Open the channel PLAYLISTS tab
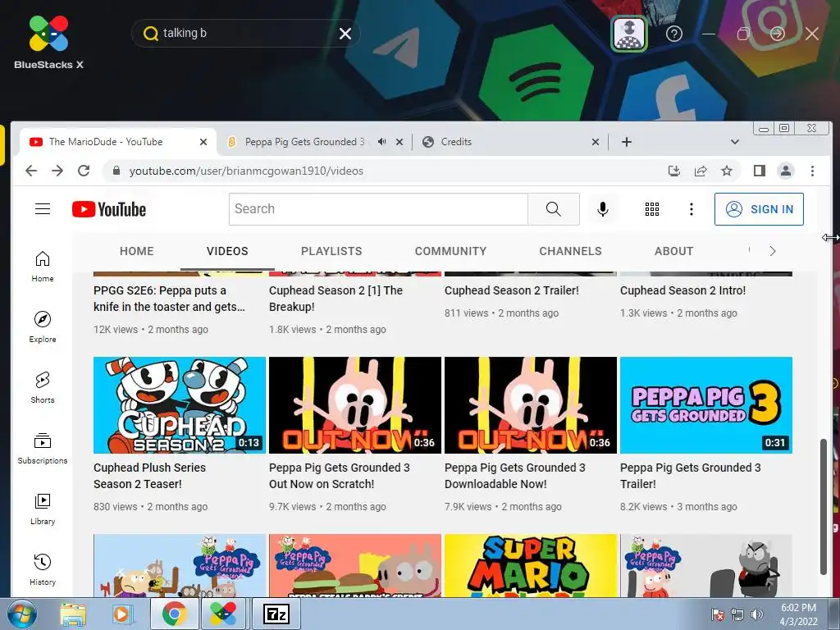840x630 pixels. pos(331,251)
